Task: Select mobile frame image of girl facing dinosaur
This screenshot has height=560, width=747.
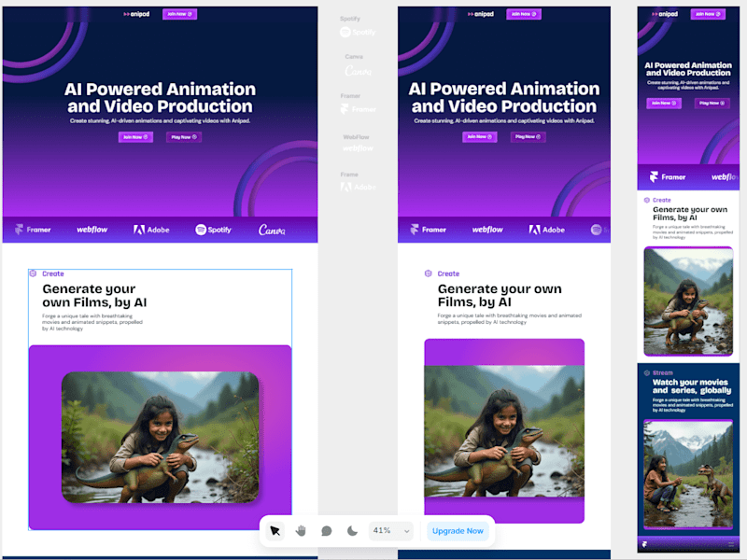Action: [x=688, y=474]
